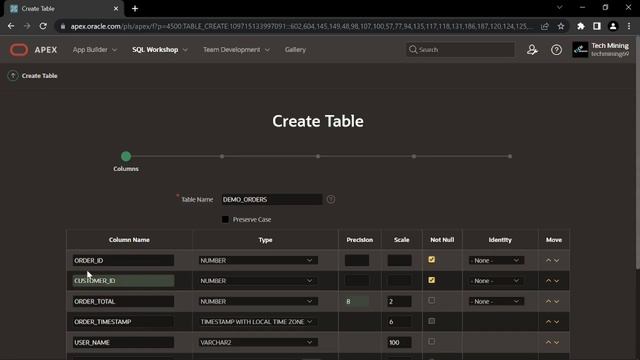This screenshot has width=640, height=360.
Task: Open TIMESTAMP WITH LOCAL TIME ZONE type dropdown
Action: pos(258,322)
